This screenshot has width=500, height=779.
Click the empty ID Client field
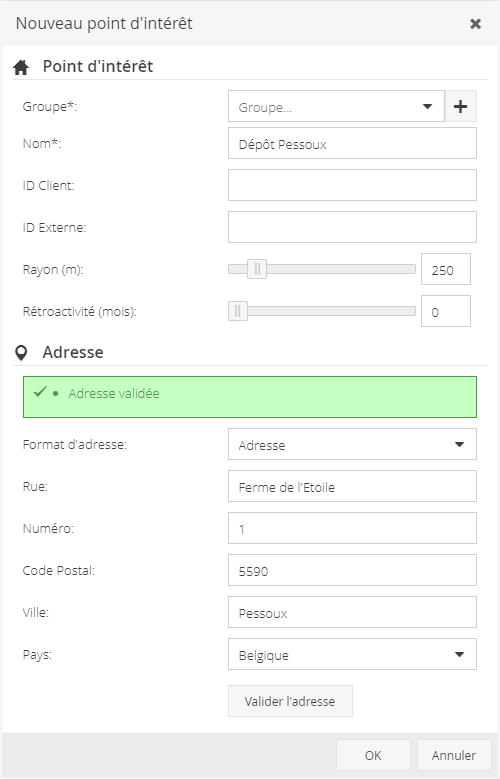coord(352,185)
